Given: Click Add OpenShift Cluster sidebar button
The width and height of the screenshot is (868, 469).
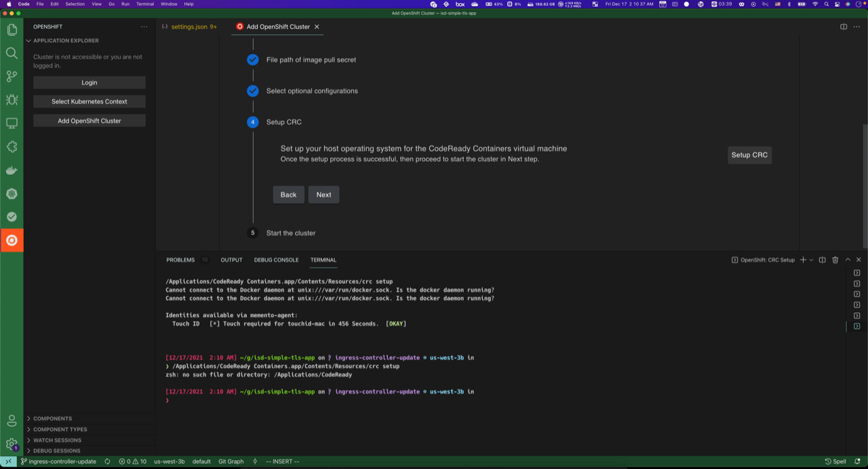Looking at the screenshot, I should click(x=90, y=121).
